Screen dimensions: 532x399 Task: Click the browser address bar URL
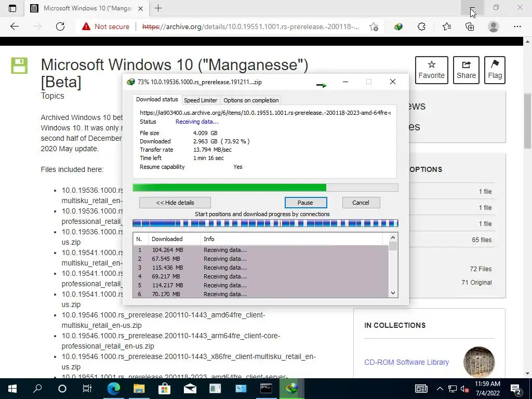pyautogui.click(x=250, y=26)
